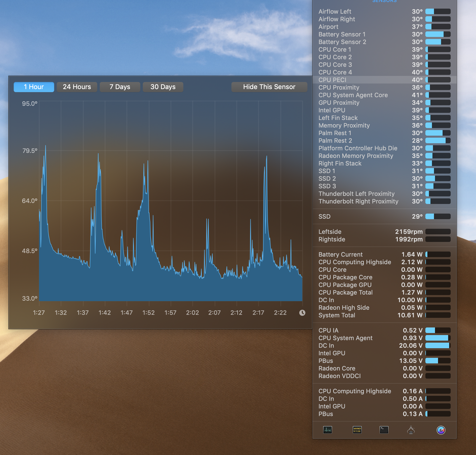Select the SSD 3 sensor
This screenshot has height=455, width=476.
point(385,186)
